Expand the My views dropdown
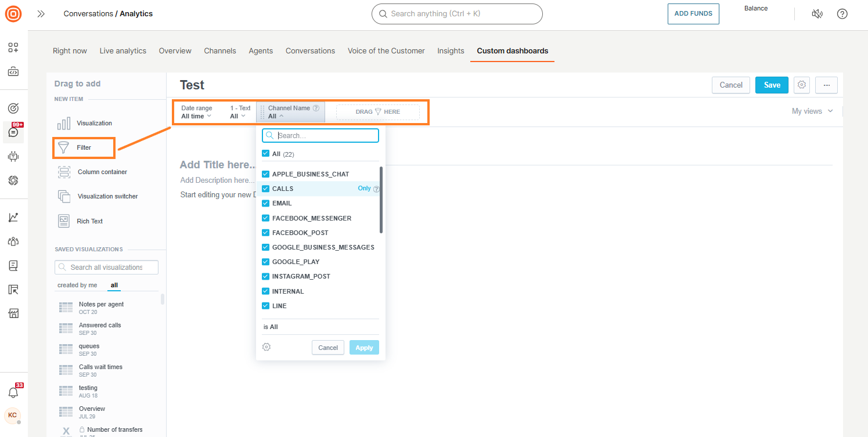 coord(812,111)
